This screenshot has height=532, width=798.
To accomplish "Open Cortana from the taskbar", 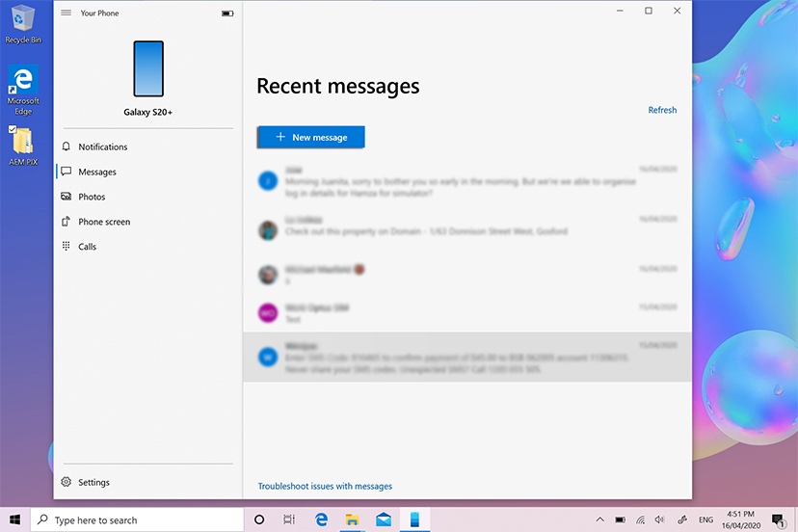I will tap(259, 519).
